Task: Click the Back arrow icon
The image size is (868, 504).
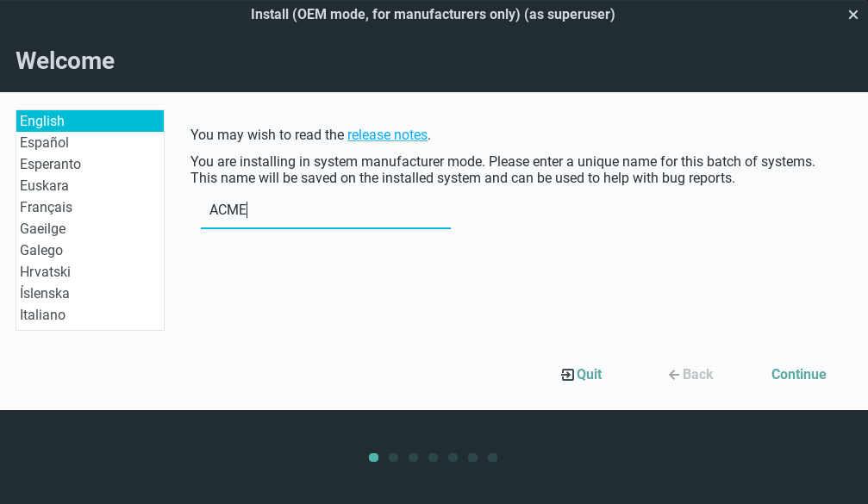Action: 674,375
